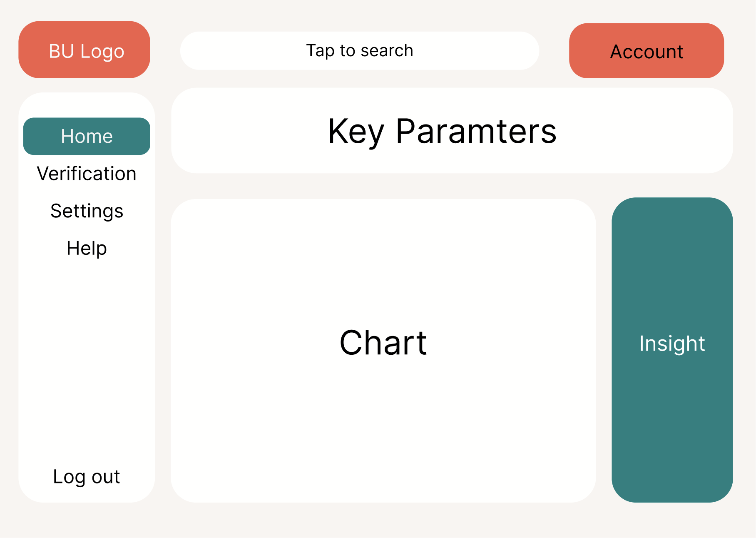The height and width of the screenshot is (538, 756).
Task: Focus the Tap to search field
Action: tap(360, 51)
